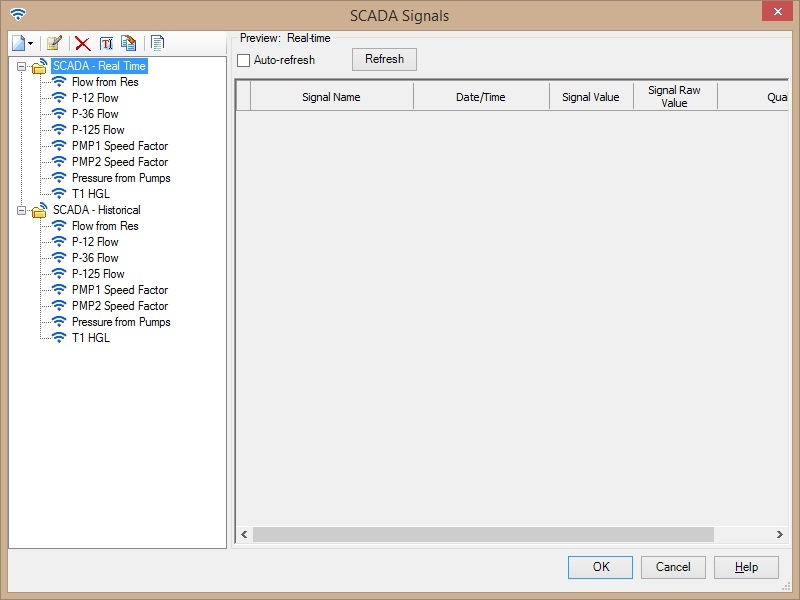Viewport: 800px width, 600px height.
Task: Click the New data source toolbar icon
Action: point(18,43)
